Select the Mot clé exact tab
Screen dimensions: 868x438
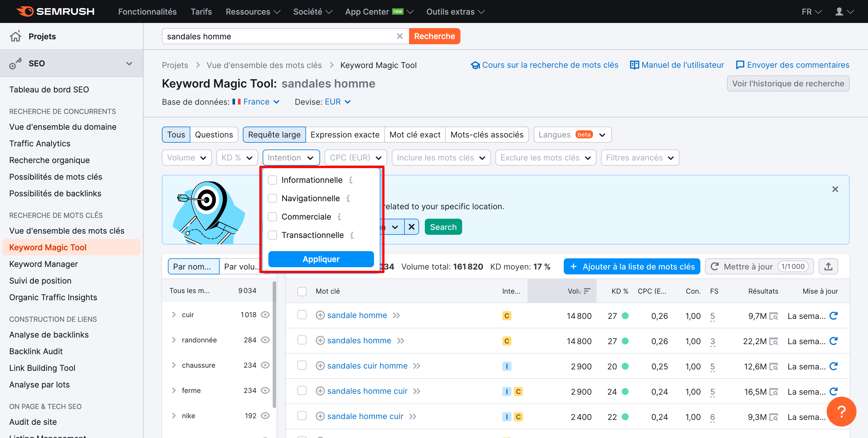point(415,135)
